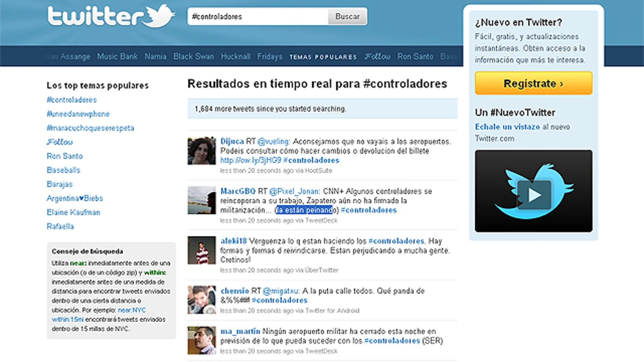This screenshot has height=362, width=644.
Task: Select #uneedanewphone in sidebar topics
Action: [78, 114]
